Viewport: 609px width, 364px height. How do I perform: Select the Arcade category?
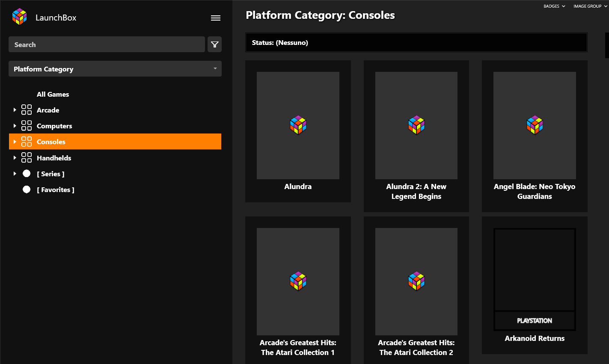point(48,110)
